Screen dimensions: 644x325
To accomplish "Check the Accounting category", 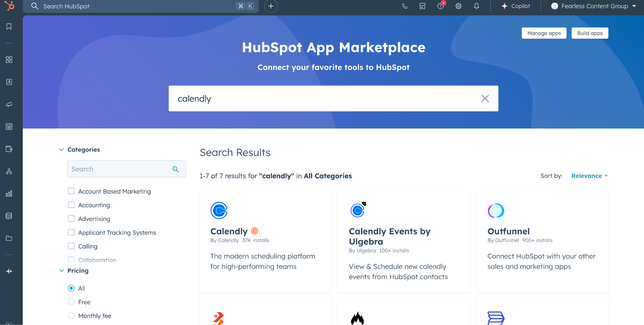I will point(71,205).
